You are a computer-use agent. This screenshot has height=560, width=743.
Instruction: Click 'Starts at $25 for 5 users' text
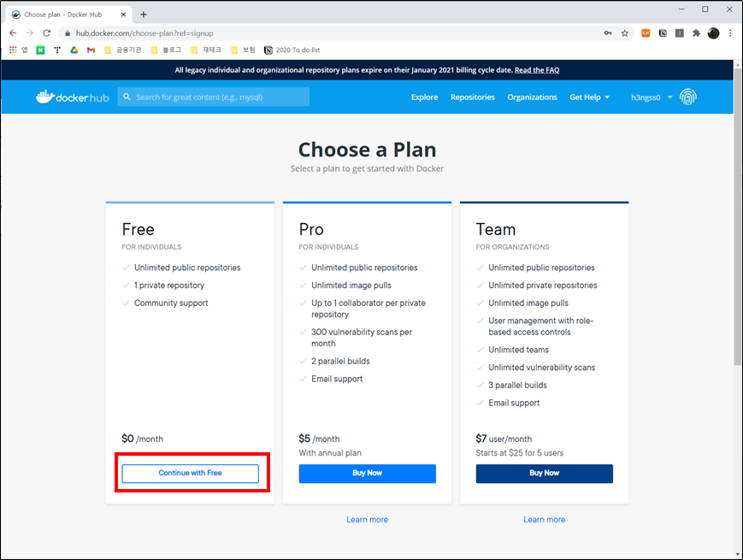pyautogui.click(x=520, y=453)
